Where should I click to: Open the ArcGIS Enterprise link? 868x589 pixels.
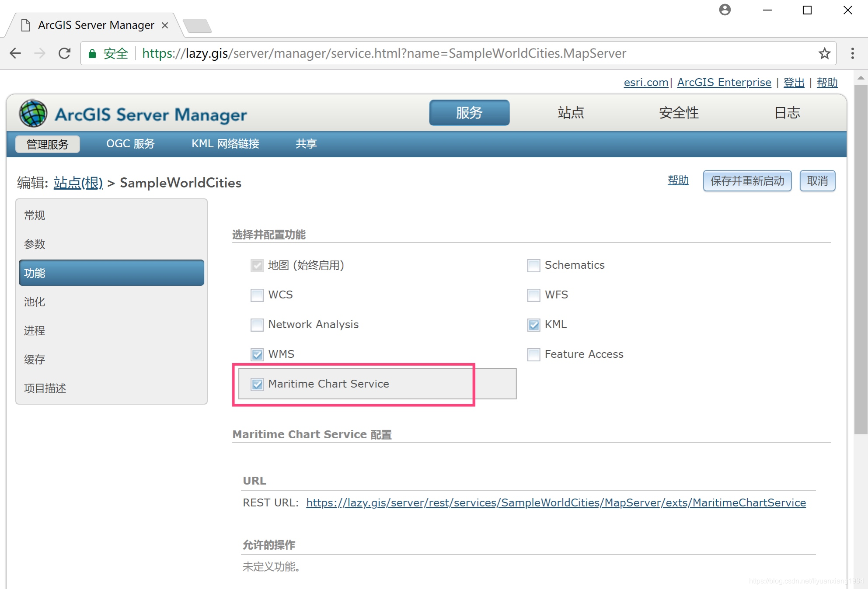[x=724, y=83]
